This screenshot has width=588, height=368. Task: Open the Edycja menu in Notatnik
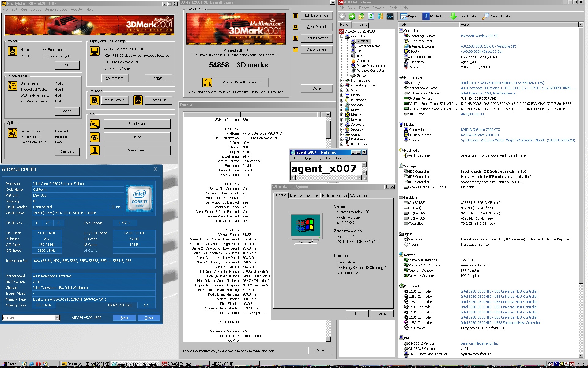(x=307, y=158)
